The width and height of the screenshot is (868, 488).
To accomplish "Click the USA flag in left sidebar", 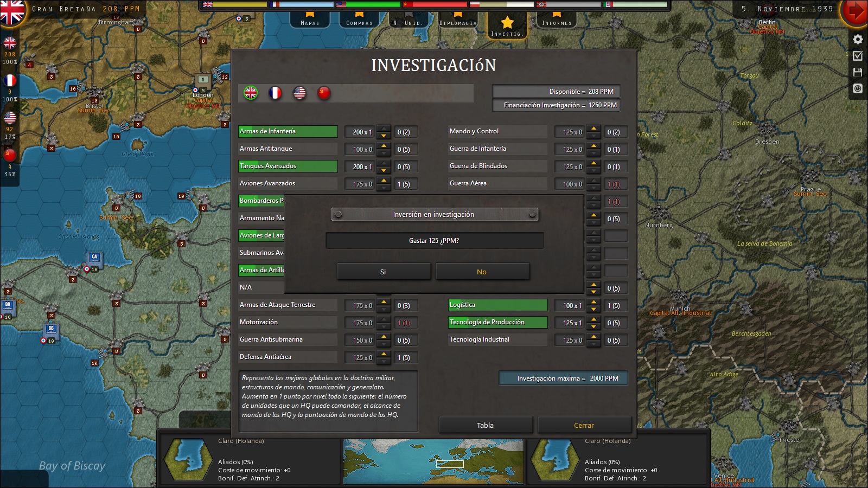I will (10, 117).
